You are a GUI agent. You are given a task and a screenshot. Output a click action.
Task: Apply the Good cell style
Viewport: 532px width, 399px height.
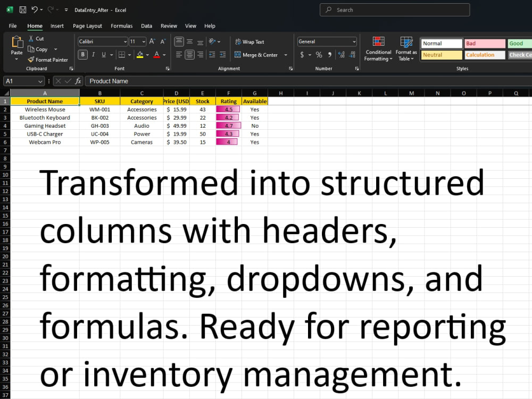click(519, 44)
